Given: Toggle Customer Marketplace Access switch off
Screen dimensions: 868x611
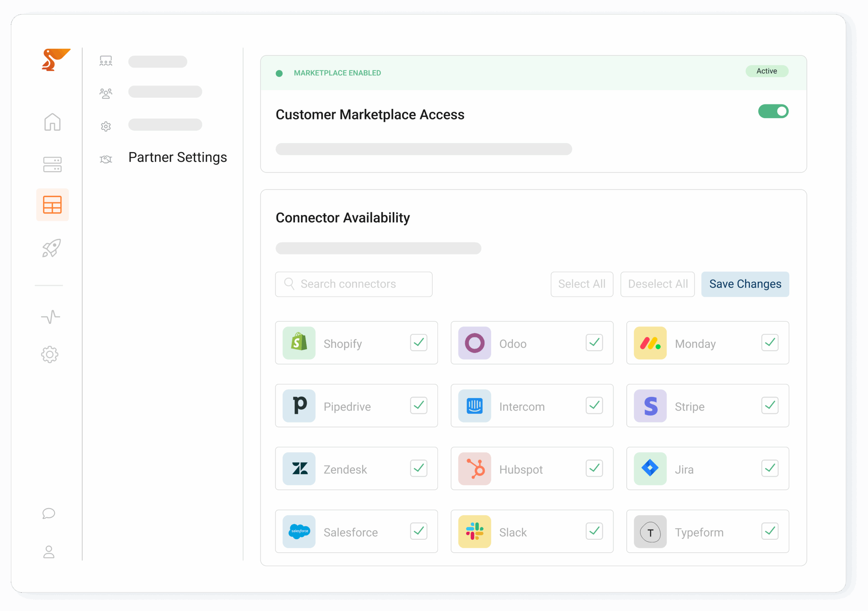Looking at the screenshot, I should point(773,111).
